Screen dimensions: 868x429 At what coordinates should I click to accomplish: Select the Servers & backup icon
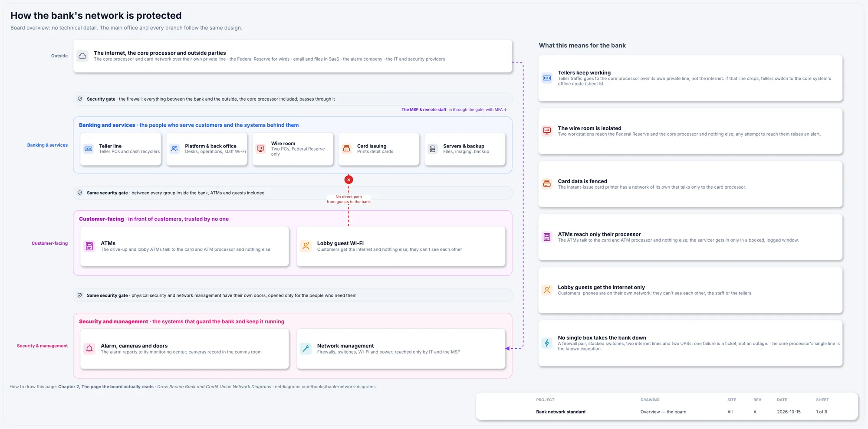click(433, 149)
